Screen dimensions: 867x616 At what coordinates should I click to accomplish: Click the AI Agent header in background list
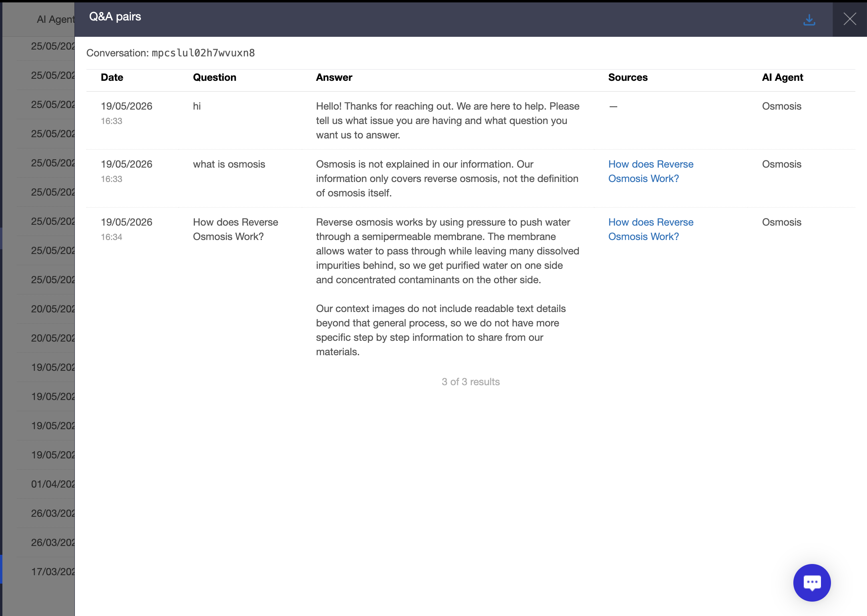click(x=55, y=19)
